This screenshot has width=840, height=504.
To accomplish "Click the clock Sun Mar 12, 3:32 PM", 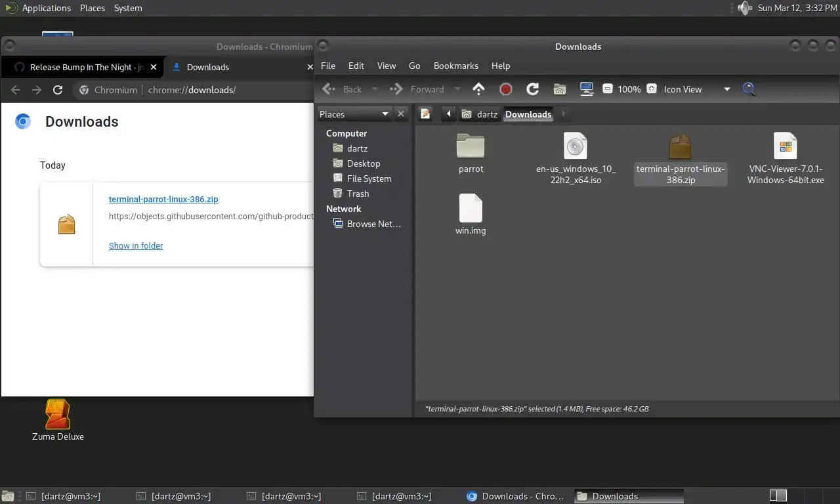I will [797, 8].
